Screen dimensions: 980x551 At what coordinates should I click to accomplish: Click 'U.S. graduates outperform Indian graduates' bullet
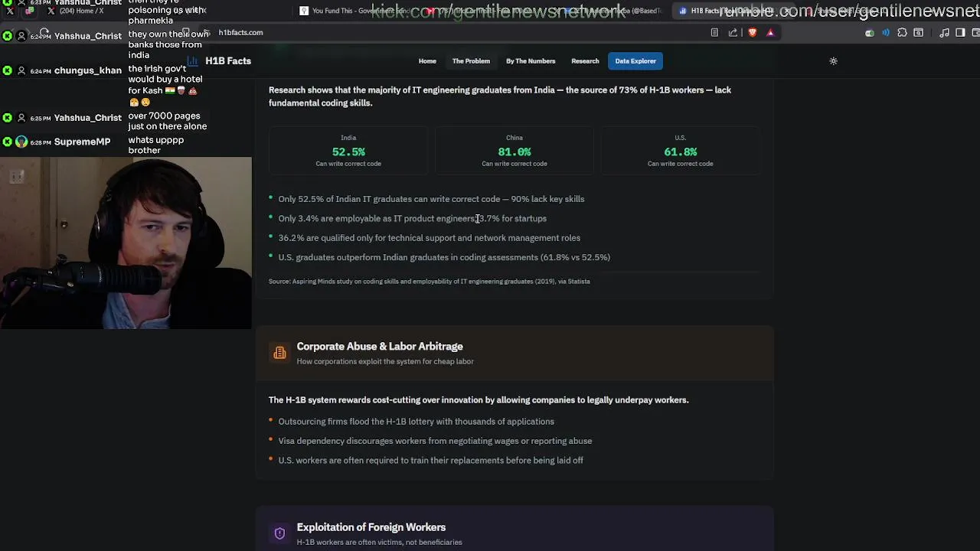click(444, 258)
